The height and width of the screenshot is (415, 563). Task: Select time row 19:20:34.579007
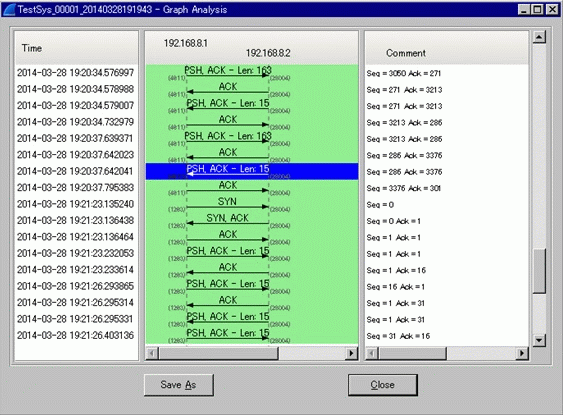[75, 106]
